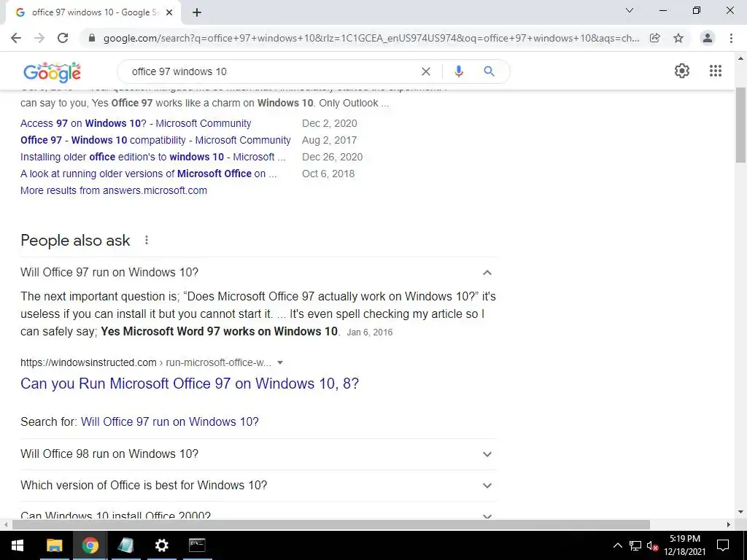The image size is (747, 560).
Task: Open a new tab with plus button
Action: click(197, 12)
